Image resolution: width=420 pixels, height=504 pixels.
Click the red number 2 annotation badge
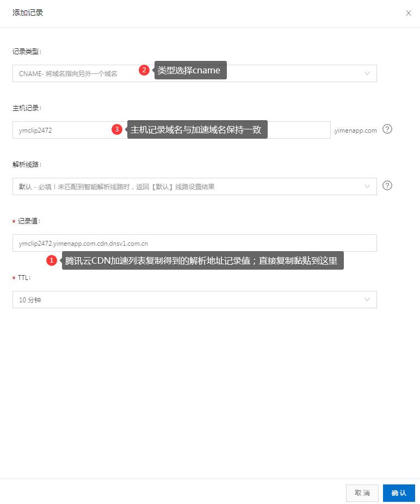coord(144,70)
